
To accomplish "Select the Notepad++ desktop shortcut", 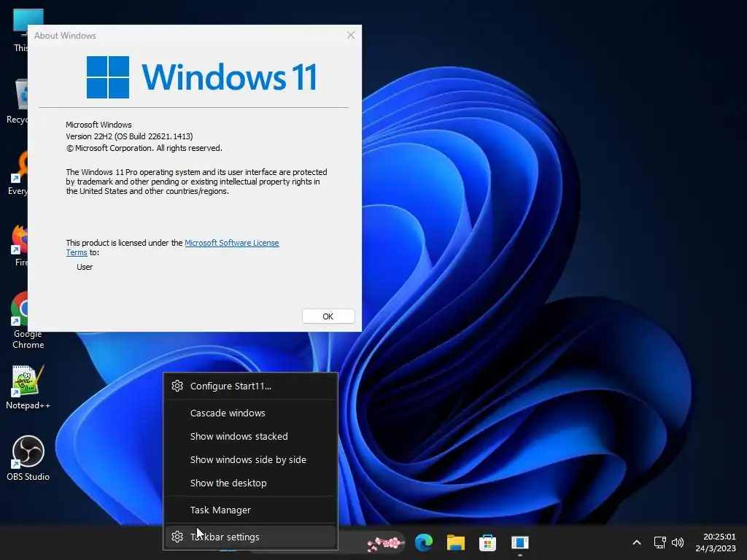I will coord(28,386).
